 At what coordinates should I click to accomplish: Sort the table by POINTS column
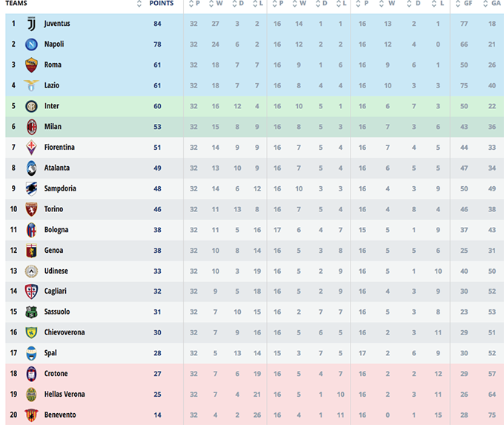tap(161, 4)
